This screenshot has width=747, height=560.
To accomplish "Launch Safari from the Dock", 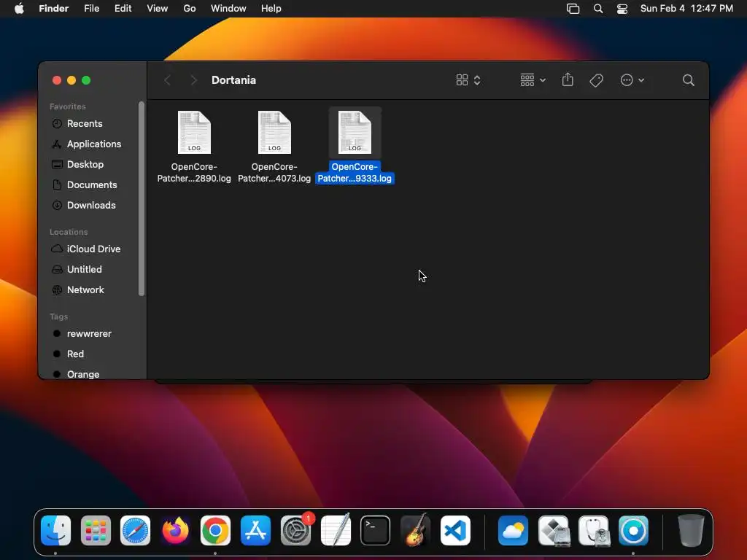I will pyautogui.click(x=135, y=531).
